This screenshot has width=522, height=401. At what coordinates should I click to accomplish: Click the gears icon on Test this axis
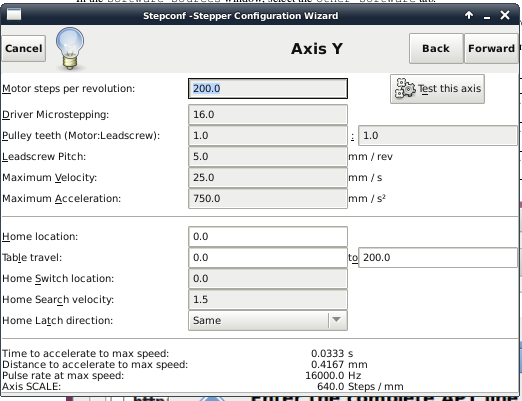click(x=405, y=89)
